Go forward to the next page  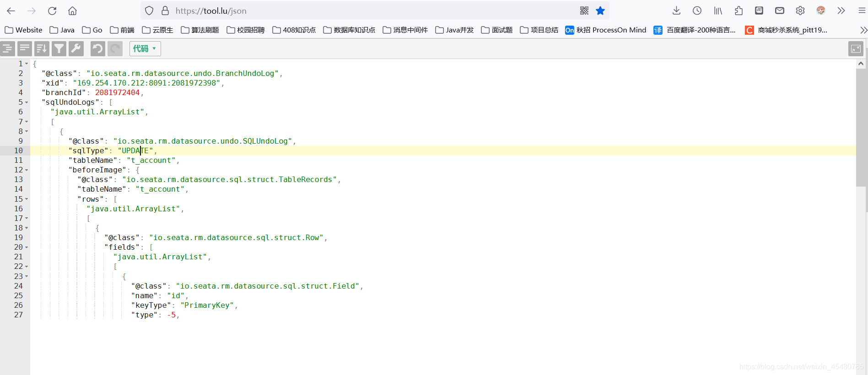click(32, 11)
